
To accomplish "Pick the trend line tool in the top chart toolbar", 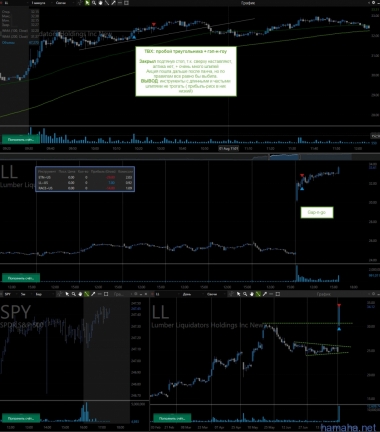I will click(x=107, y=3).
